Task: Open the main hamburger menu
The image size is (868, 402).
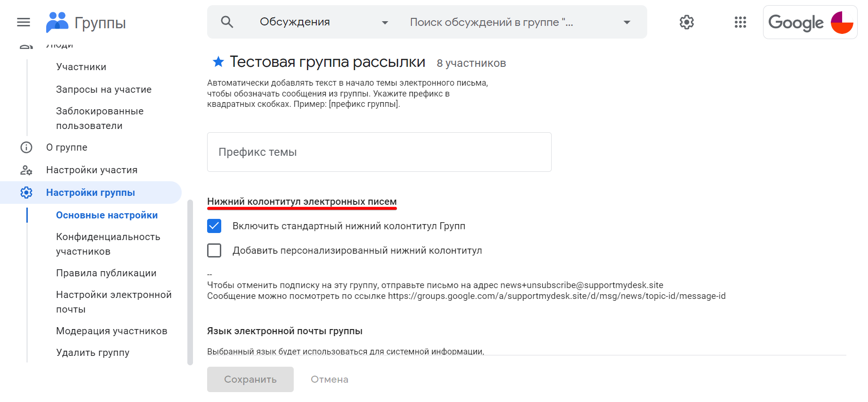Action: click(x=24, y=22)
